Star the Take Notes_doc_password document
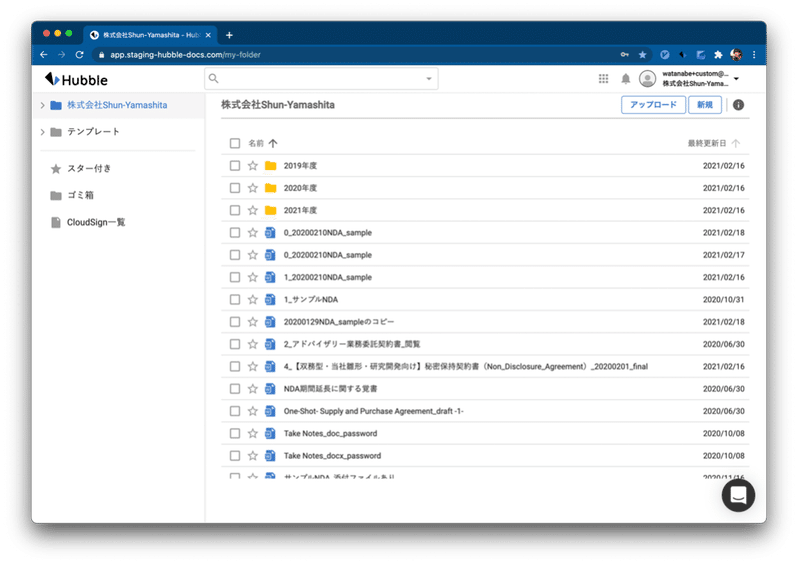 [253, 433]
